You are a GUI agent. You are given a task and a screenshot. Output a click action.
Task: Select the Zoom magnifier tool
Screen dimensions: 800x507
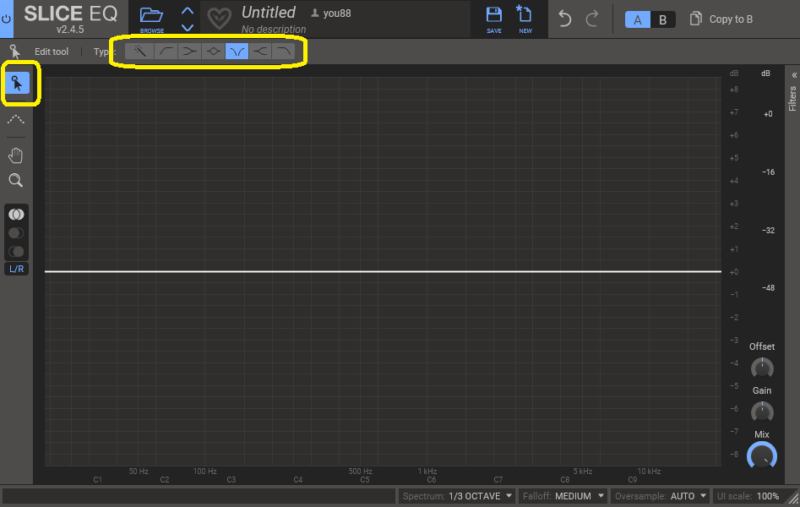click(x=16, y=181)
